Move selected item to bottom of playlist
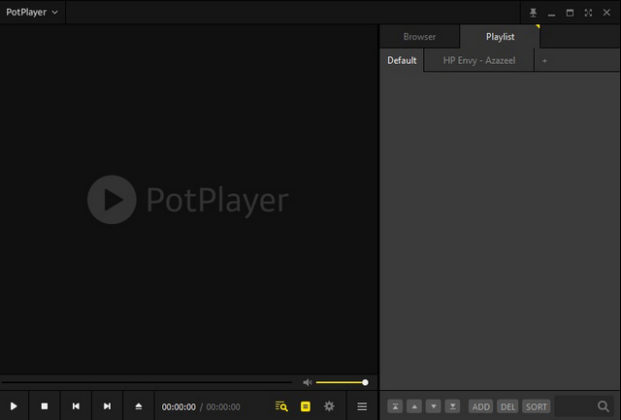This screenshot has width=621, height=420. (452, 406)
